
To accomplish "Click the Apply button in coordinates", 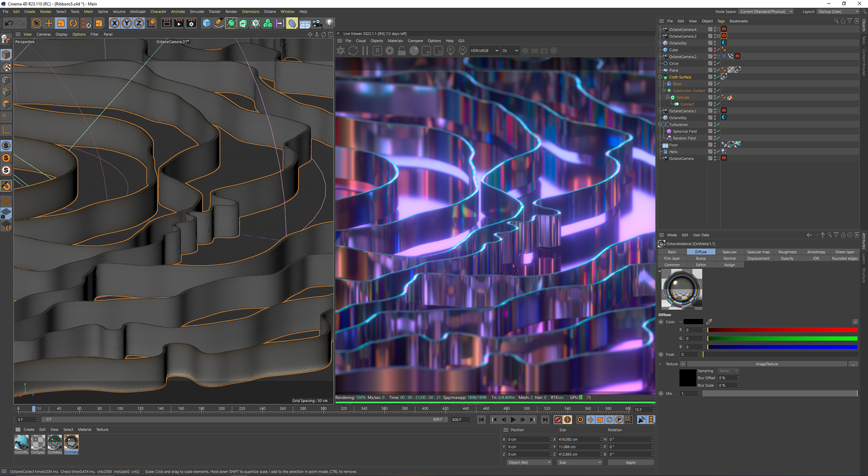I will coord(630,462).
